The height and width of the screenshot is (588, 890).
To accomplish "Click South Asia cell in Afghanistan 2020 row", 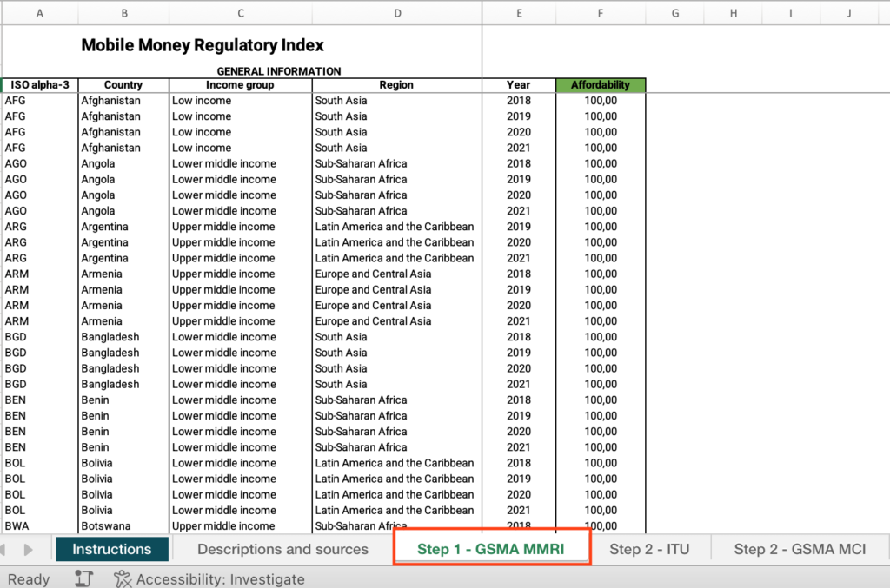I will tap(396, 132).
